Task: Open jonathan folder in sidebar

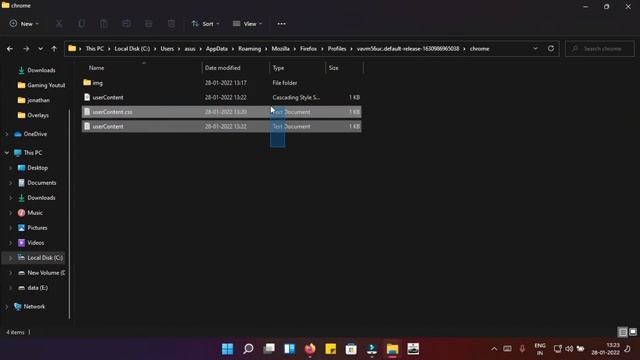Action: (34, 100)
